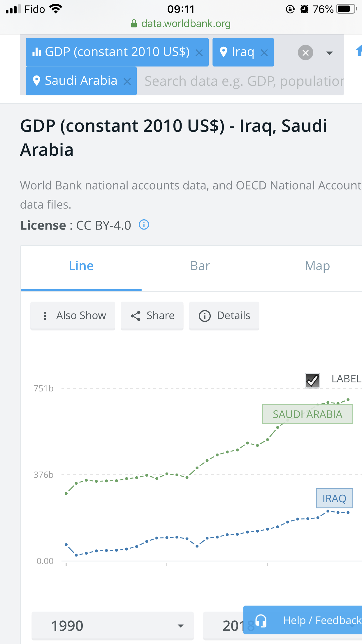Image resolution: width=362 pixels, height=644 pixels.
Task: Remove the Saudi Arabia tag via its X
Action: click(127, 81)
